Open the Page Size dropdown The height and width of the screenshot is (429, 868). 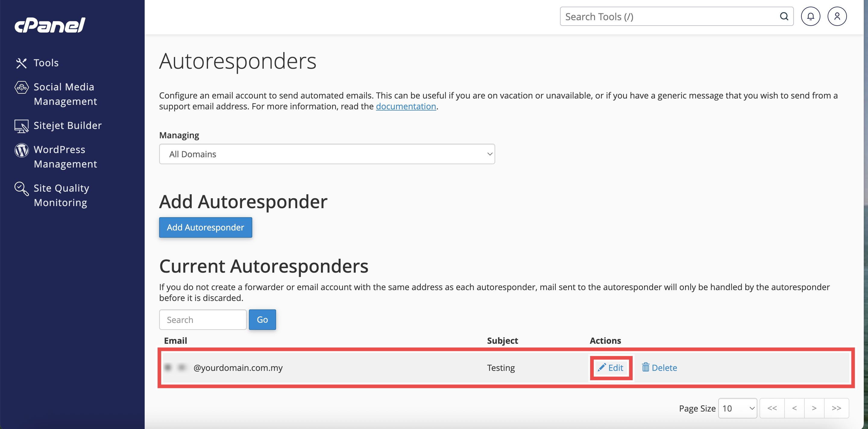coord(737,408)
